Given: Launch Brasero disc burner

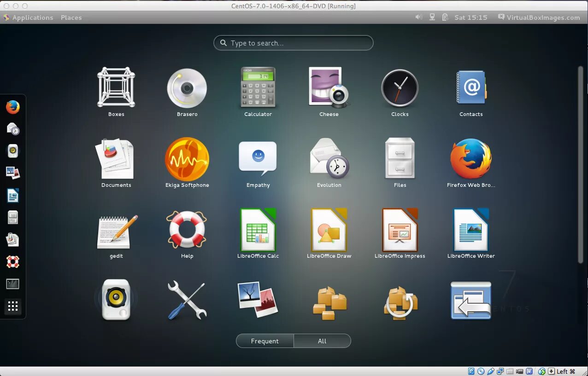Looking at the screenshot, I should [x=187, y=92].
